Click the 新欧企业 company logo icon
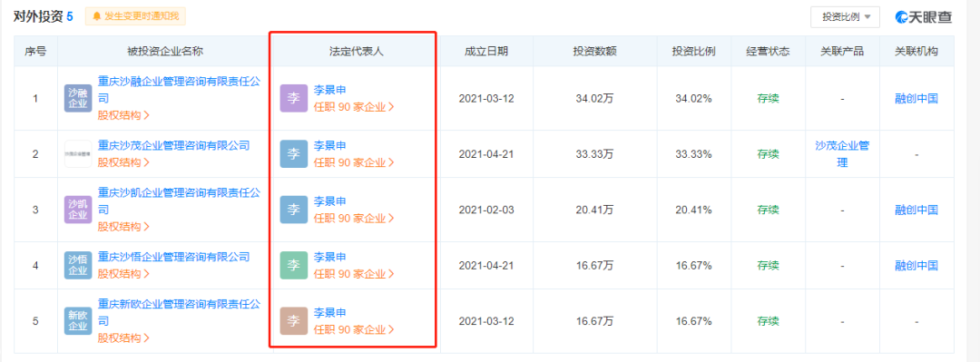 pyautogui.click(x=78, y=321)
